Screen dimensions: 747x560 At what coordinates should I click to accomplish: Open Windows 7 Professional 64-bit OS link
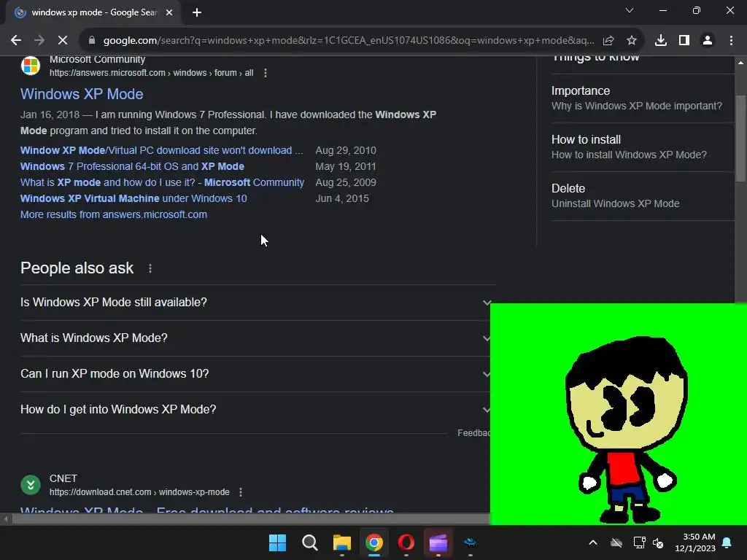click(133, 167)
